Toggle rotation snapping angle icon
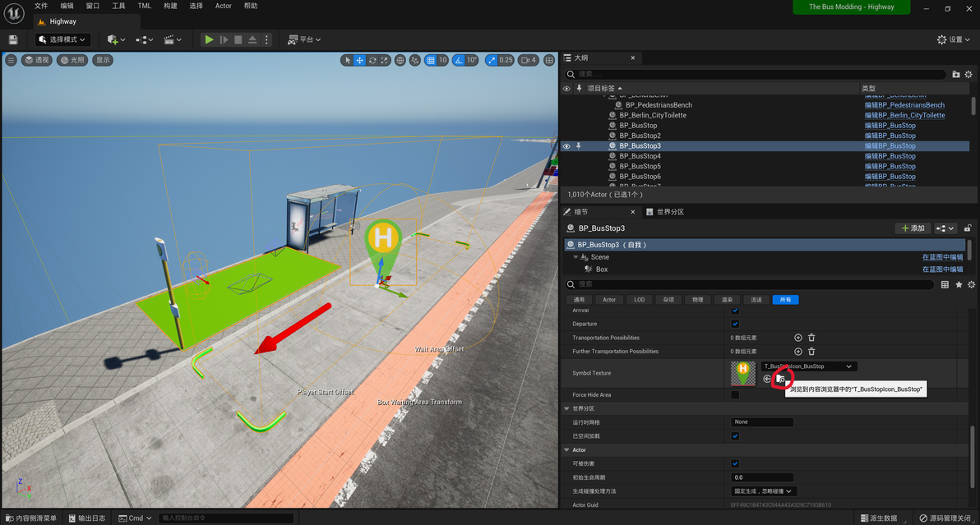Screen dimensions: 980x525 coord(459,60)
